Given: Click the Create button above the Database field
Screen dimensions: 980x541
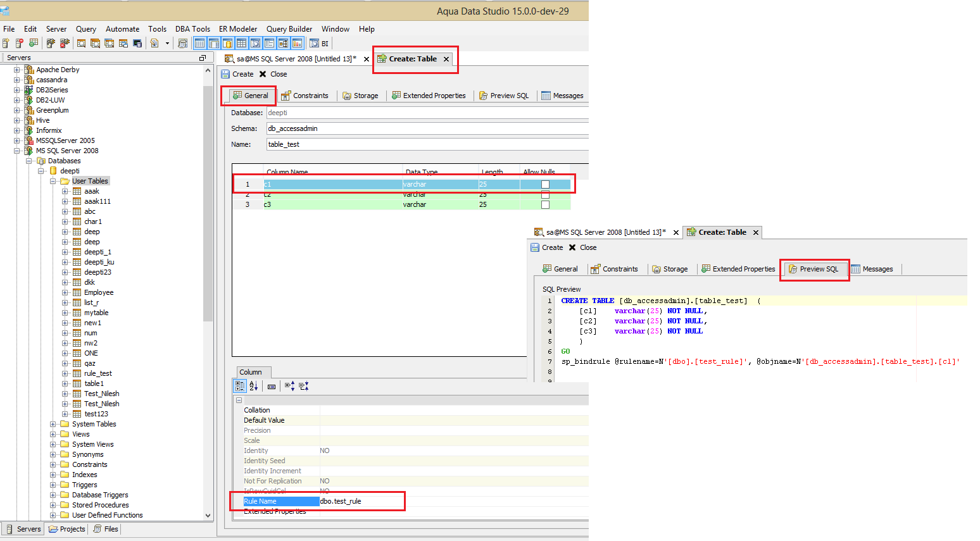Looking at the screenshot, I should 237,74.
